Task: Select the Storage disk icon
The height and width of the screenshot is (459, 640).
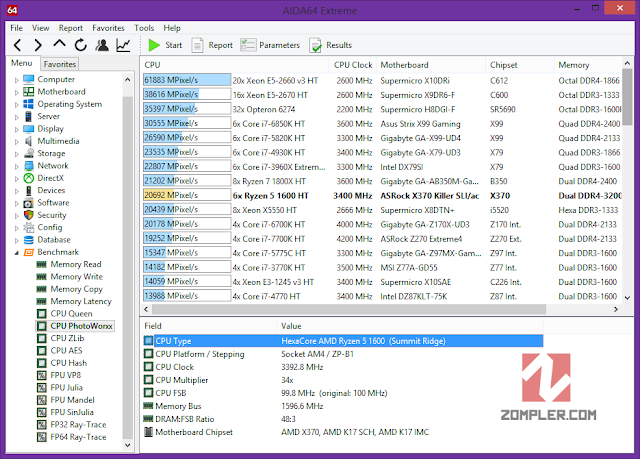Action: (x=29, y=153)
